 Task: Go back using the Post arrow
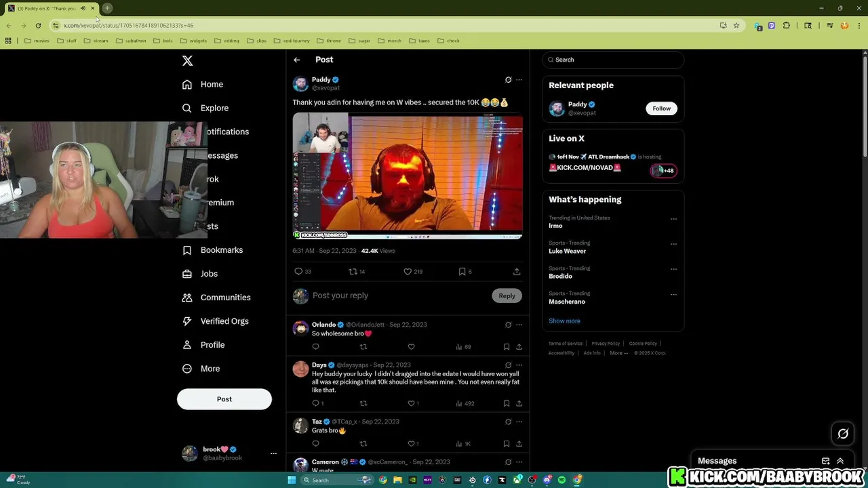(x=297, y=60)
